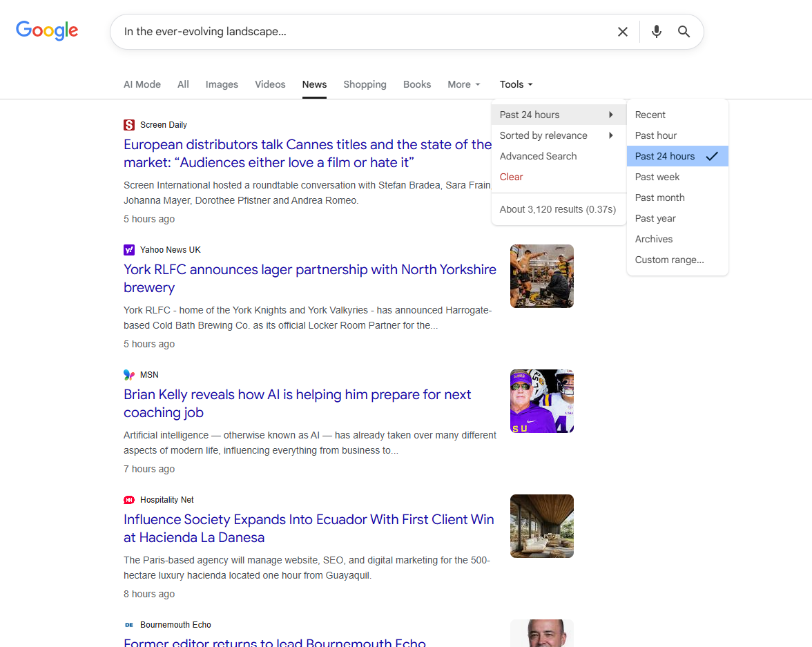Open the Past 24 hours time submenu
Screen dimensions: 812x647
coord(558,115)
